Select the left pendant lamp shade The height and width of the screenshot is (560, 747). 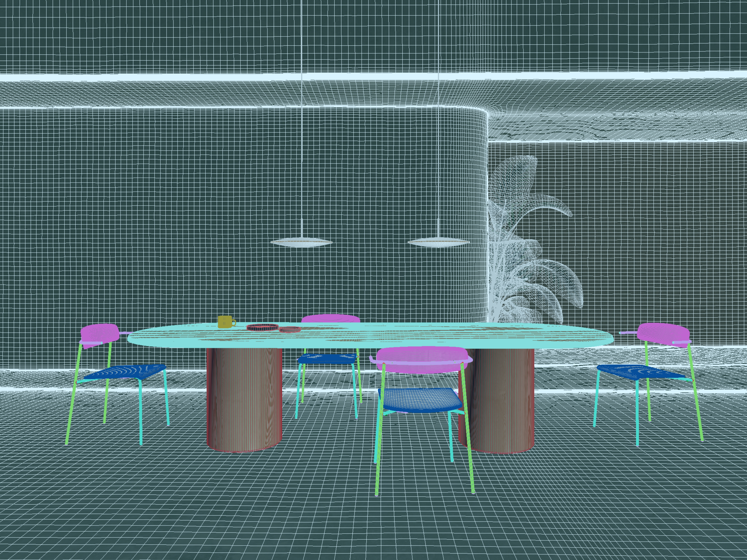(x=302, y=242)
